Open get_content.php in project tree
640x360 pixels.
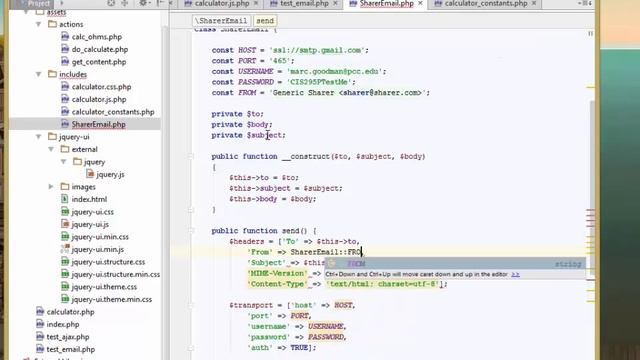pyautogui.click(x=99, y=62)
